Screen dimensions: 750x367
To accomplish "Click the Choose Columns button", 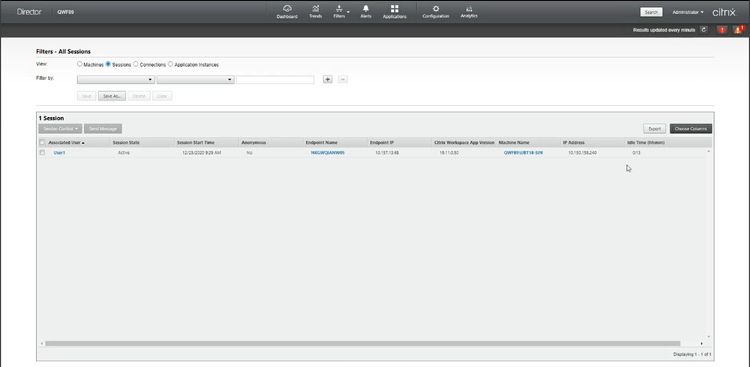I will pyautogui.click(x=691, y=129).
